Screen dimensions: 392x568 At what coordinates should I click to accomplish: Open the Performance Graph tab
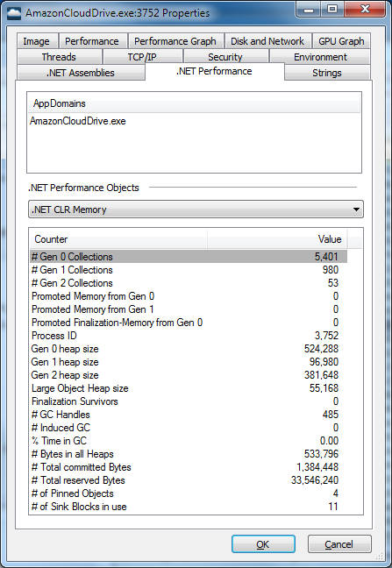(x=175, y=41)
